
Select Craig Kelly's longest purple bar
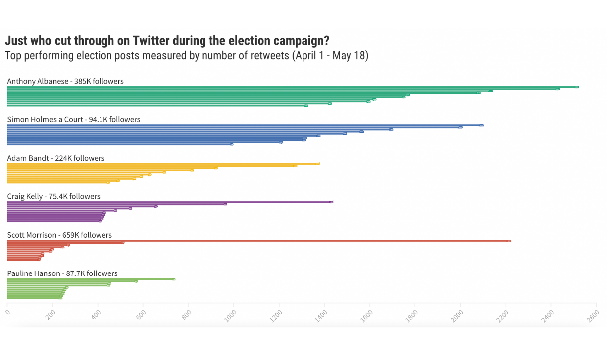pyautogui.click(x=169, y=202)
